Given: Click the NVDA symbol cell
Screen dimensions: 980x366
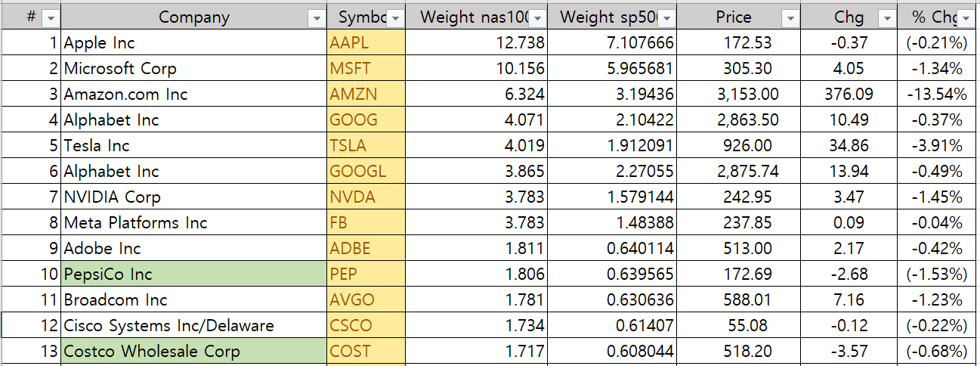Looking at the screenshot, I should 366,197.
